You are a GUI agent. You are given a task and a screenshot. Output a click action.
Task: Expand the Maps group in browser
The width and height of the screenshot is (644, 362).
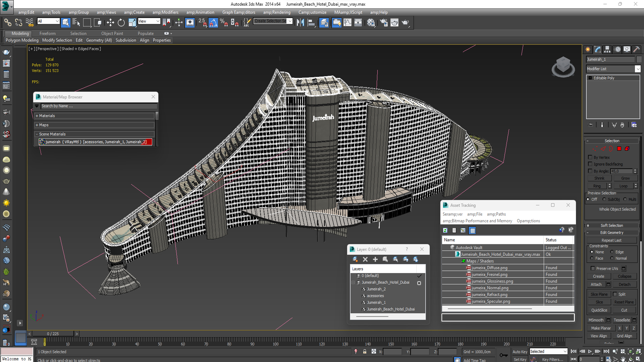click(x=37, y=125)
